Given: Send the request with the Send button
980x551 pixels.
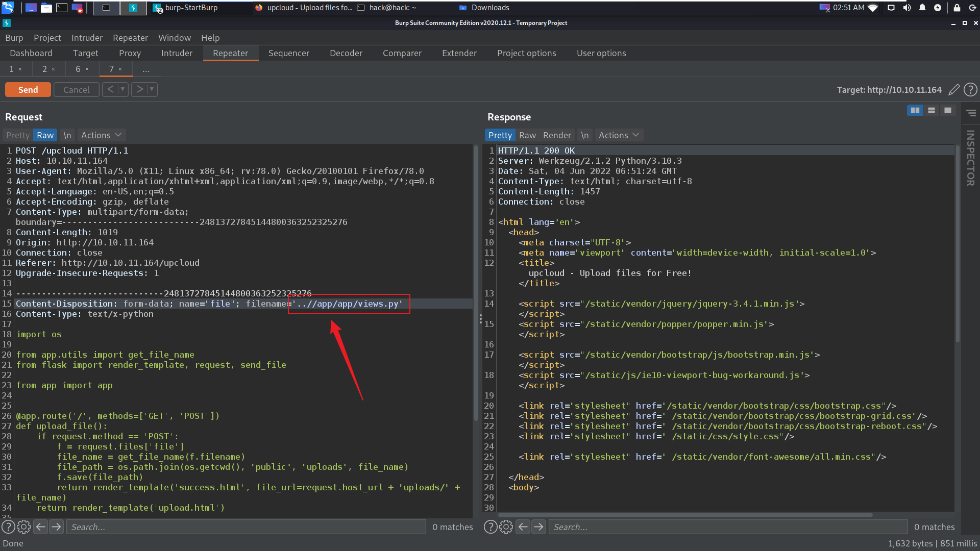Looking at the screenshot, I should coord(28,89).
